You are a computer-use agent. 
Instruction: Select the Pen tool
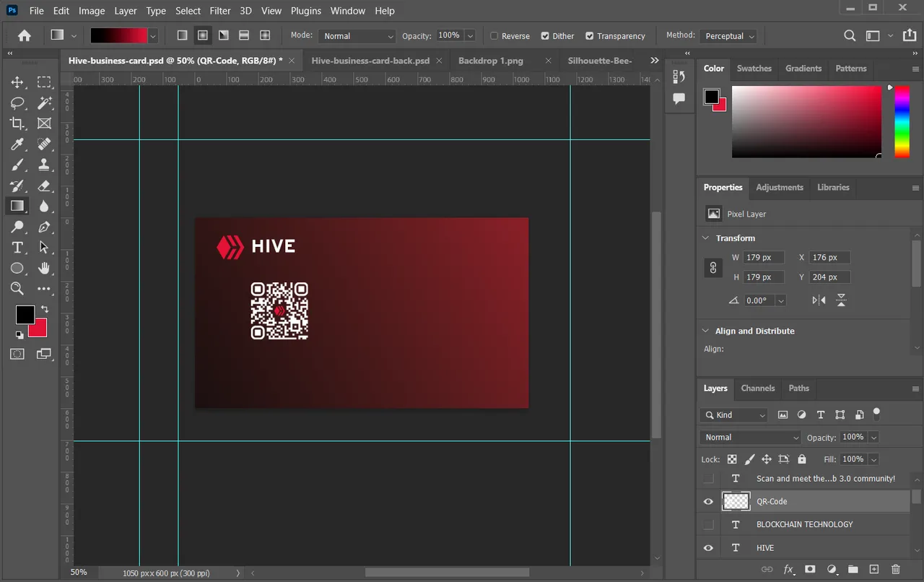45,227
